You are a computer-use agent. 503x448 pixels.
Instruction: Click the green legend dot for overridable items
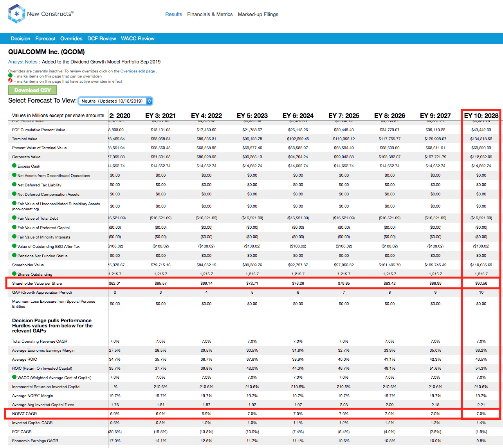(x=10, y=76)
